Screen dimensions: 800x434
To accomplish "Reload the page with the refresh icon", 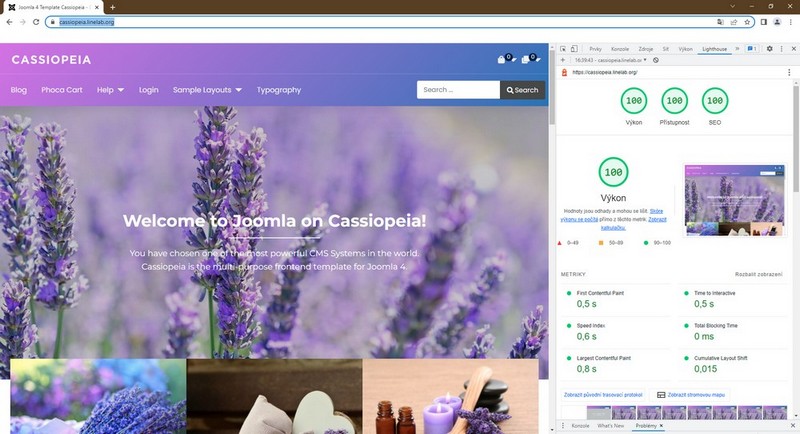I will 36,22.
